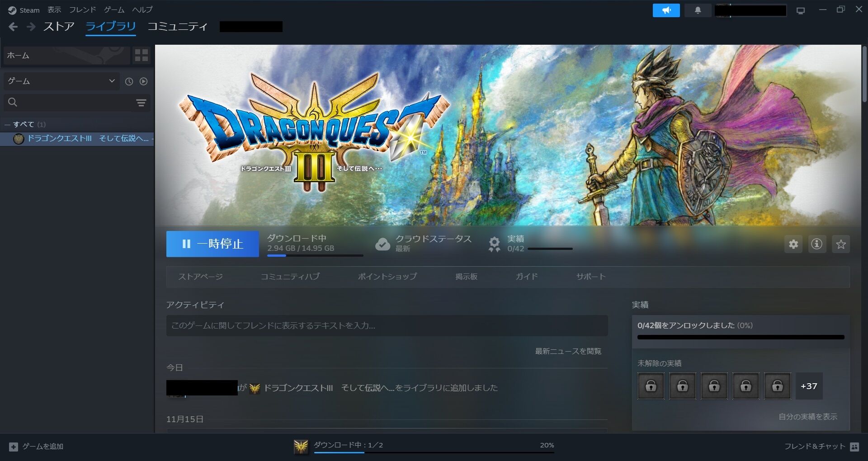Click the game icon in library list
868x461 pixels.
[19, 139]
